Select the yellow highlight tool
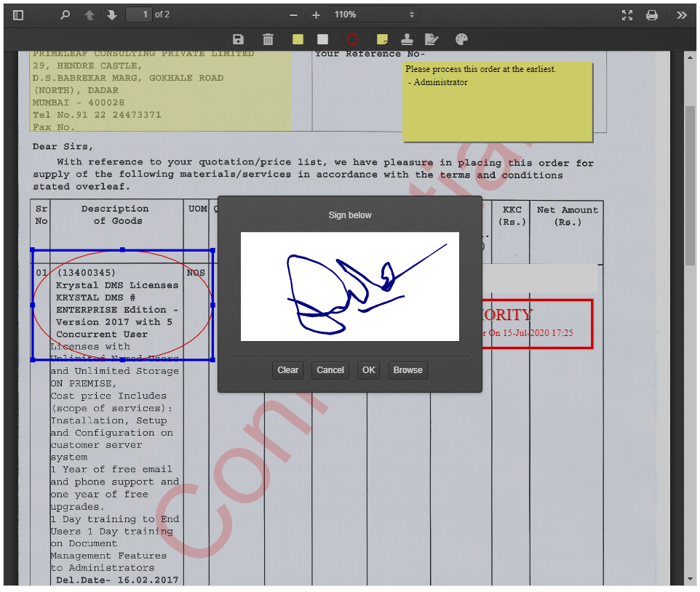The width and height of the screenshot is (700, 592). click(x=298, y=39)
